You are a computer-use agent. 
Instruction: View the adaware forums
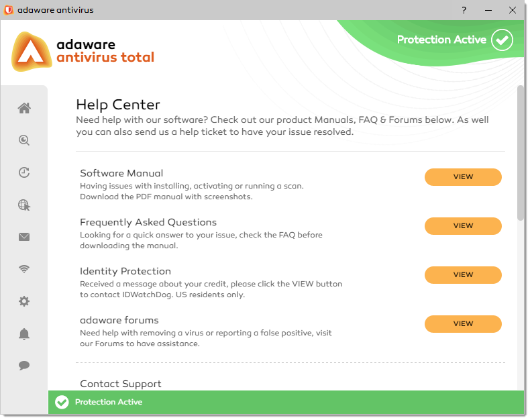point(463,324)
